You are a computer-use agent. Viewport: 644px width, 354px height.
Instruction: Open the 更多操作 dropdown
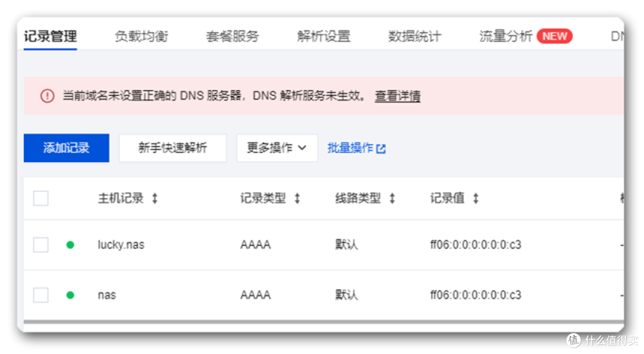[277, 148]
